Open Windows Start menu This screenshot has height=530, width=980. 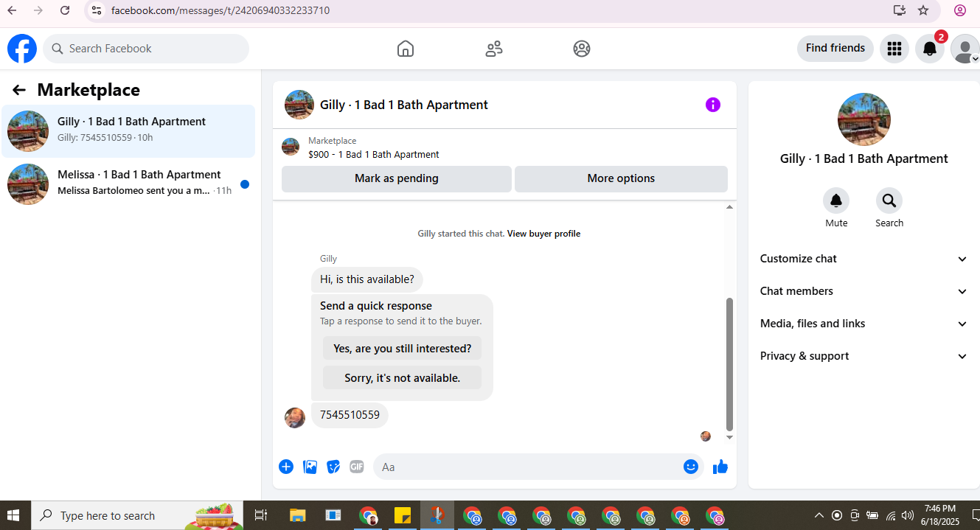pyautogui.click(x=15, y=515)
